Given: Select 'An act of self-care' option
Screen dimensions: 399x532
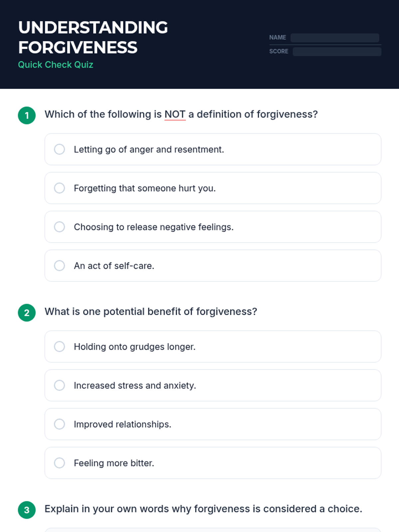Looking at the screenshot, I should [60, 266].
